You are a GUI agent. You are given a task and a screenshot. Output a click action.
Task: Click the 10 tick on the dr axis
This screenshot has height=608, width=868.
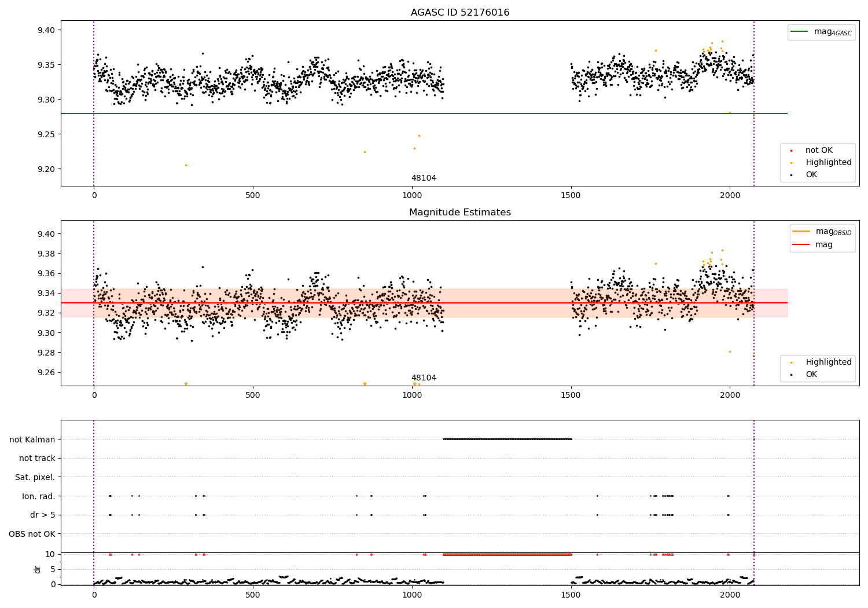[x=50, y=554]
